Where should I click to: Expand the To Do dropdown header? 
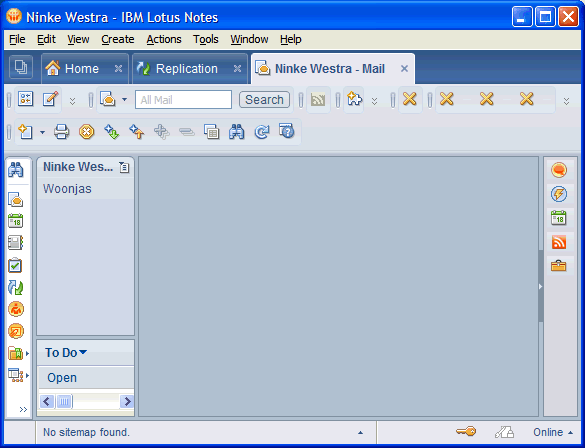(x=66, y=353)
